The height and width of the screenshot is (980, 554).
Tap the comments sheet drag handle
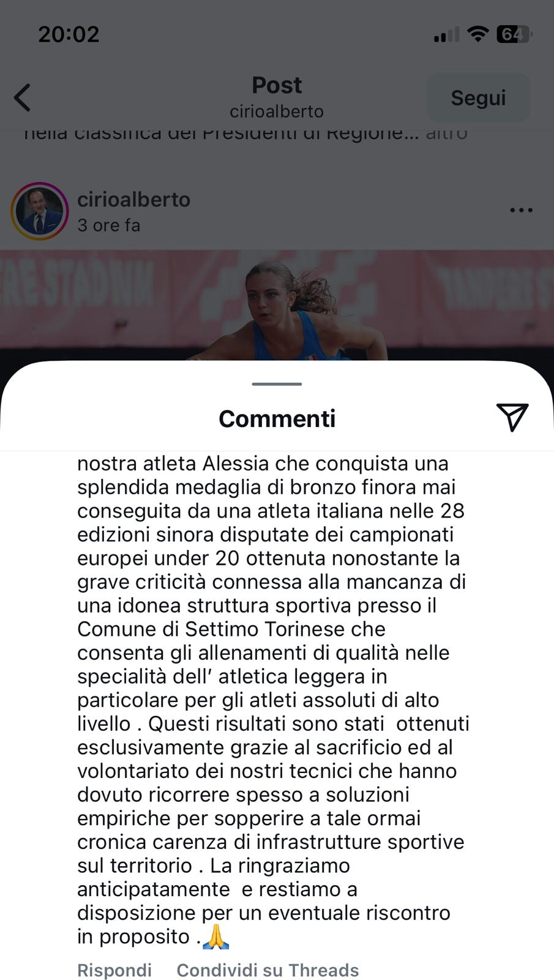point(277,384)
